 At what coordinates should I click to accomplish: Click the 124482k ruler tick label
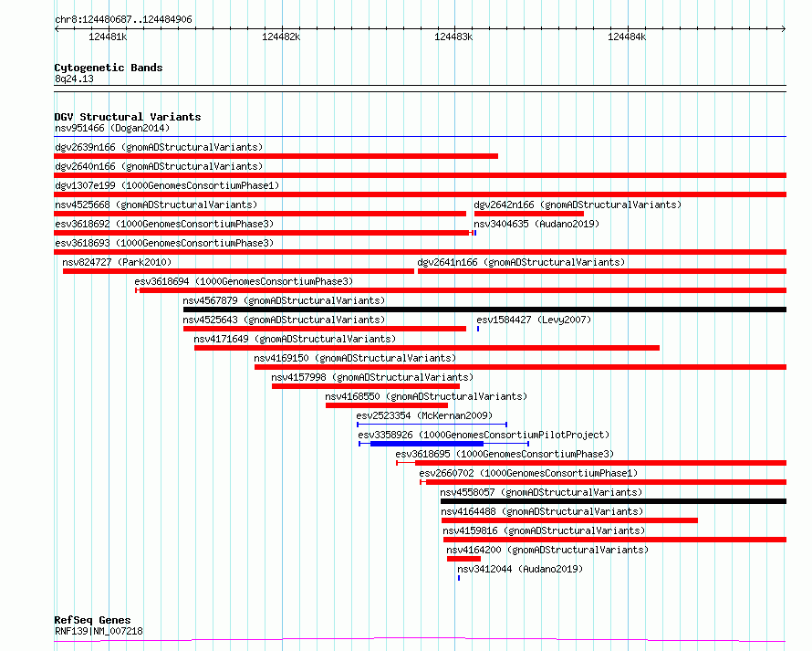click(x=281, y=37)
